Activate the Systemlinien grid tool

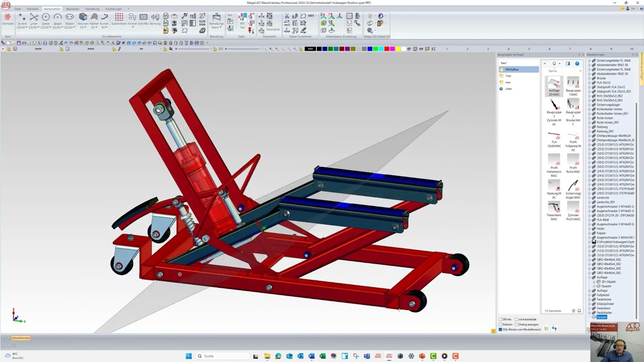(119, 19)
